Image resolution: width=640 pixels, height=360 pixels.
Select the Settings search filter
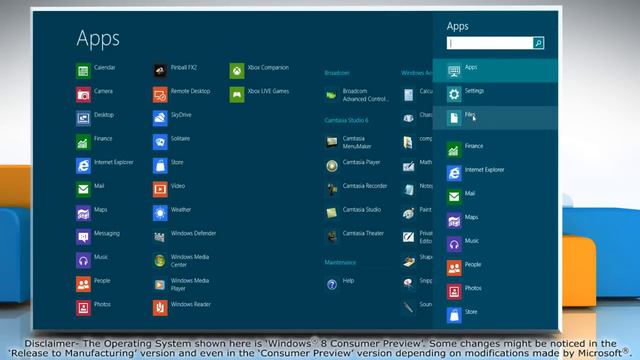pyautogui.click(x=495, y=94)
